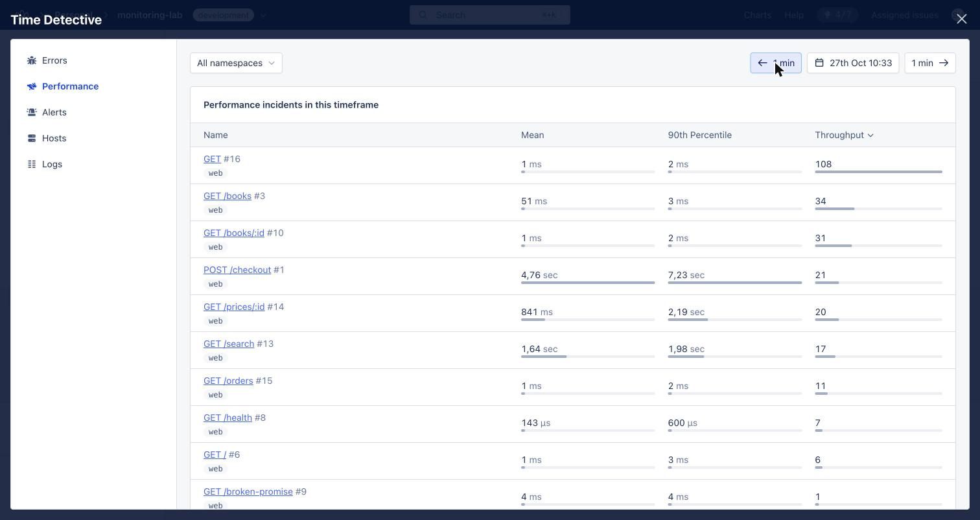Image resolution: width=980 pixels, height=520 pixels.
Task: Click right arrow to advance 1 min
Action: (944, 63)
